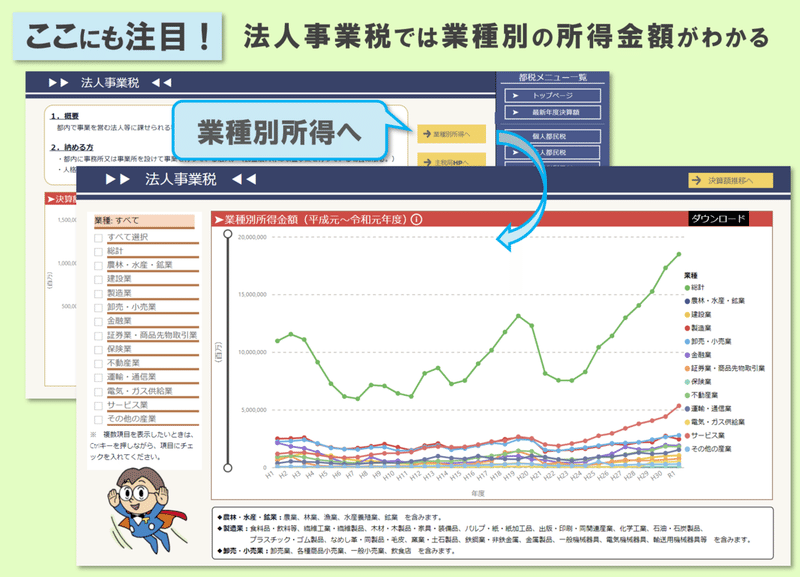Image resolution: width=800 pixels, height=577 pixels.
Task: Enable the 運輸・通信業 checkbox
Action: click(98, 378)
